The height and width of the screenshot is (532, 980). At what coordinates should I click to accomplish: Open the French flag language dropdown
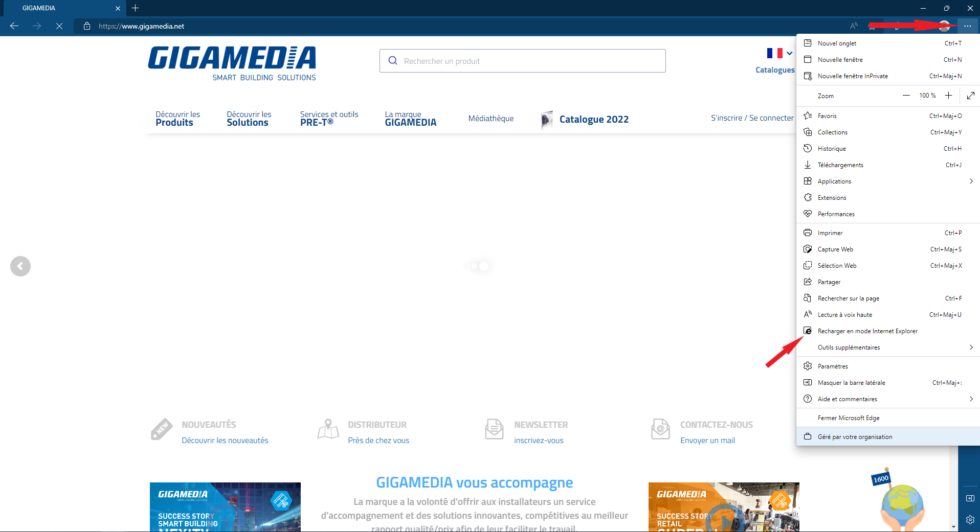tap(779, 53)
